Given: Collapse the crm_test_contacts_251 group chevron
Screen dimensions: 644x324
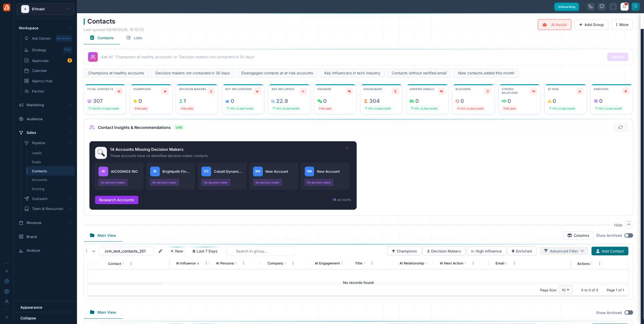Looking at the screenshot, I should click(x=94, y=251).
